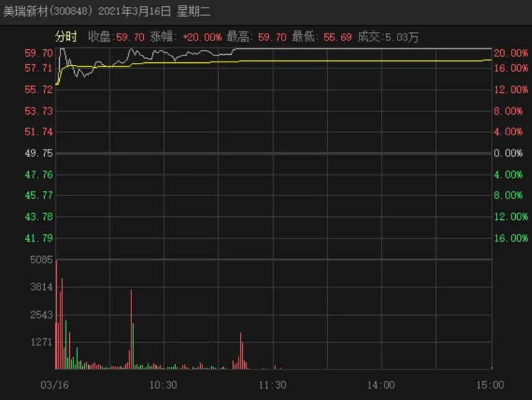Click the 11:30 time axis label
The width and height of the screenshot is (532, 400).
click(272, 384)
